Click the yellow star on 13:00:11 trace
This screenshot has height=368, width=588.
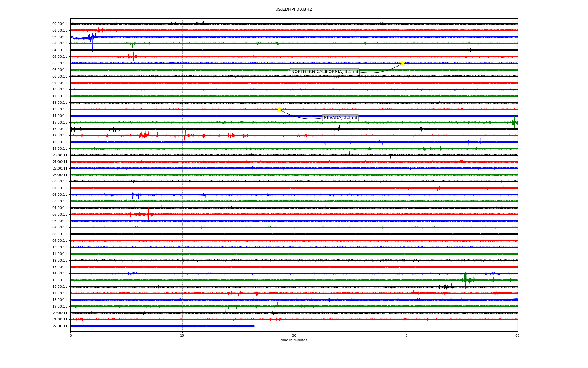(x=279, y=109)
